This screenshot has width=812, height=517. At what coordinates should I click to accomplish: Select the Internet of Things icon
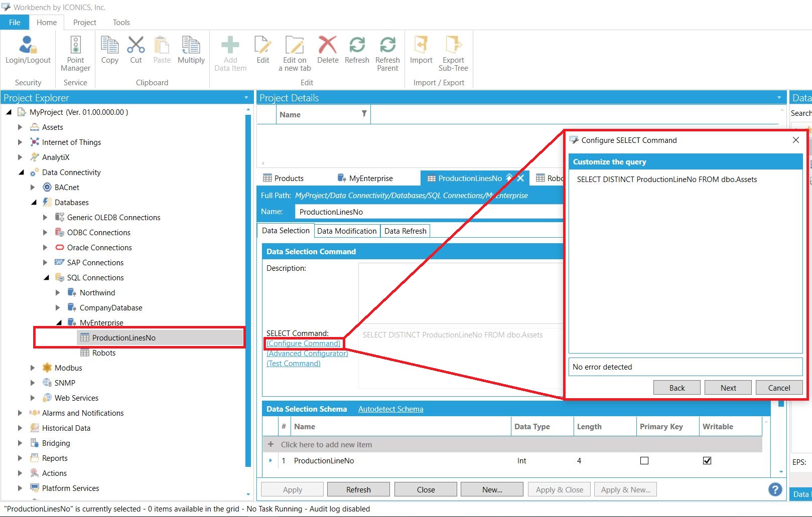34,142
